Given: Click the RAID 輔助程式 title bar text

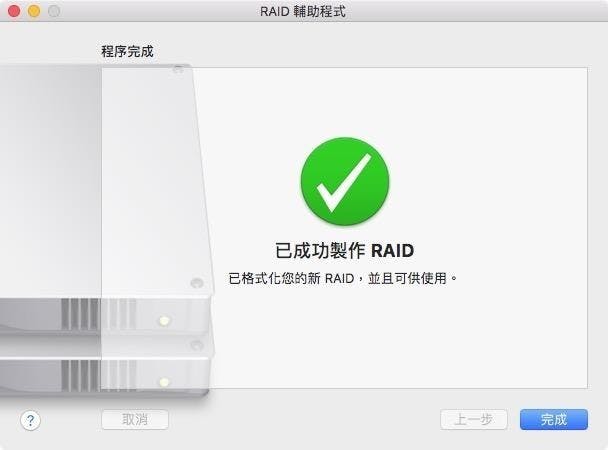Looking at the screenshot, I should (302, 11).
